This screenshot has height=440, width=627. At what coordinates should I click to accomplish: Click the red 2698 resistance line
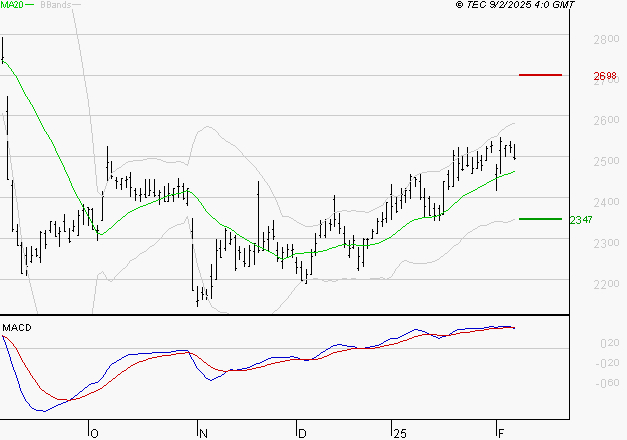click(x=540, y=75)
